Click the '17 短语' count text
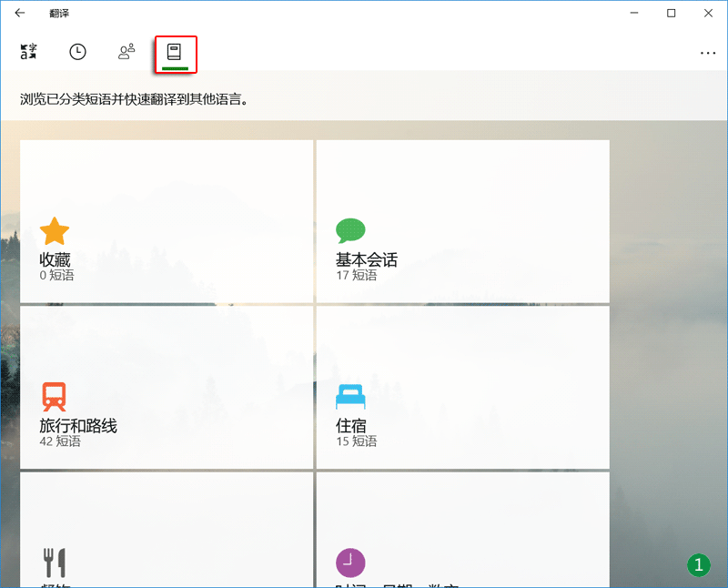This screenshot has height=588, width=728. click(x=357, y=276)
